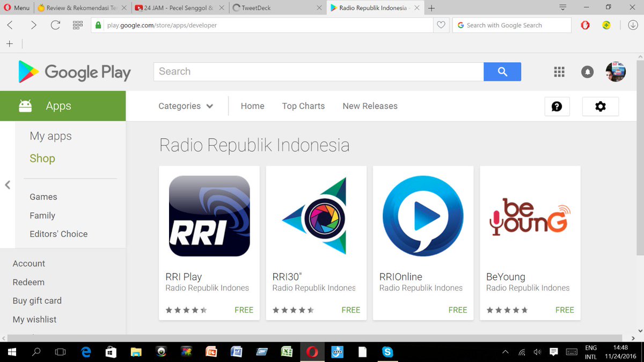Viewport: 644px width, 362px height.
Task: Open the help question-mark bubble
Action: click(557, 106)
